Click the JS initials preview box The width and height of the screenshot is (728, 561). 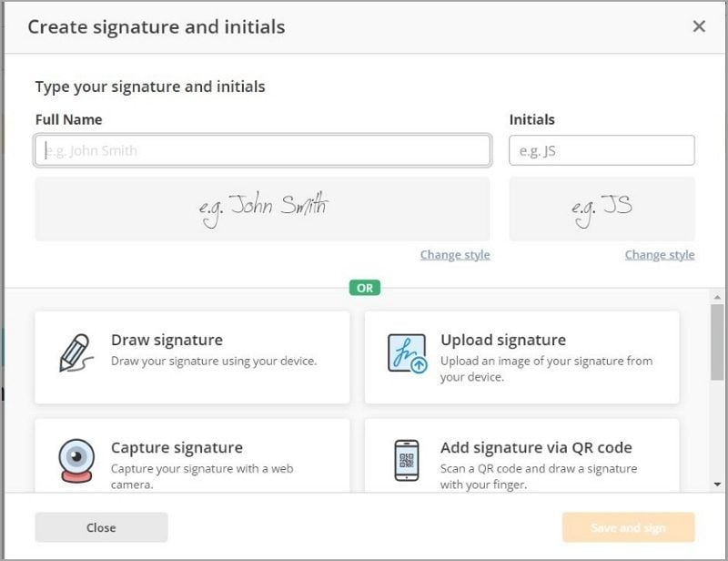602,209
